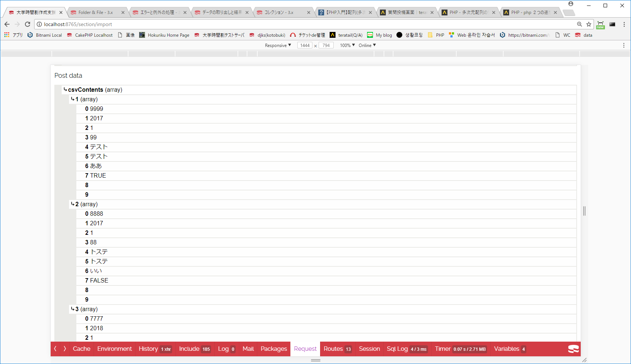Open the Bitnami Local bookmark

pos(44,35)
